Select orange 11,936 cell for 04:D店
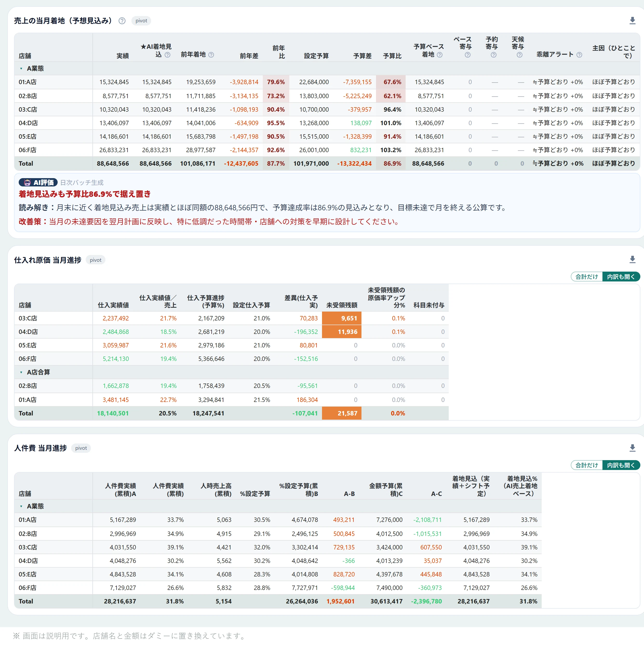This screenshot has width=644, height=645. 341,332
